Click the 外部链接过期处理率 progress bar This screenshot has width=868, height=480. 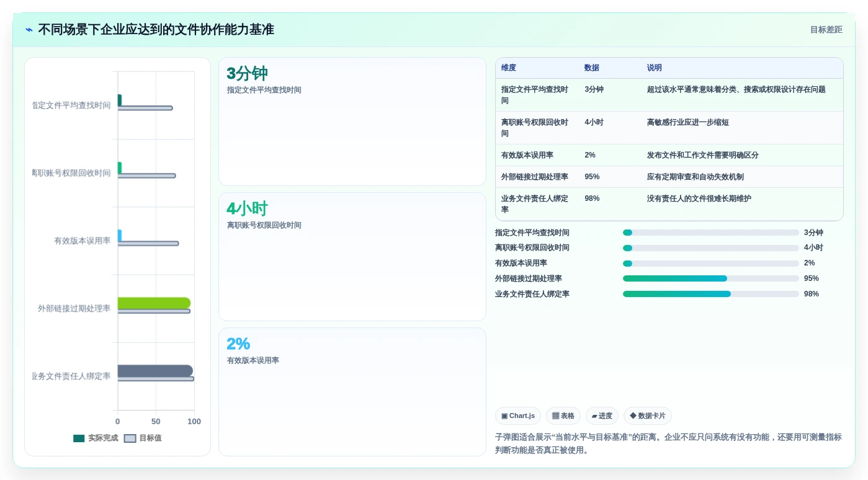pyautogui.click(x=710, y=278)
